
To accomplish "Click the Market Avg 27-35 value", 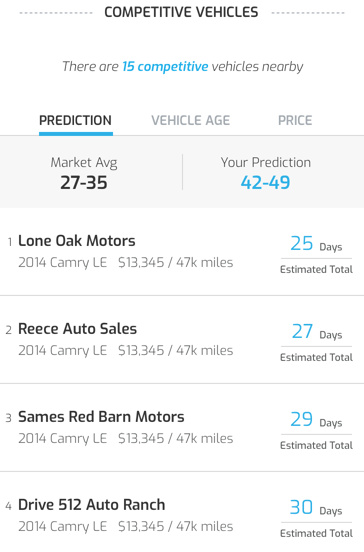I will pyautogui.click(x=84, y=183).
